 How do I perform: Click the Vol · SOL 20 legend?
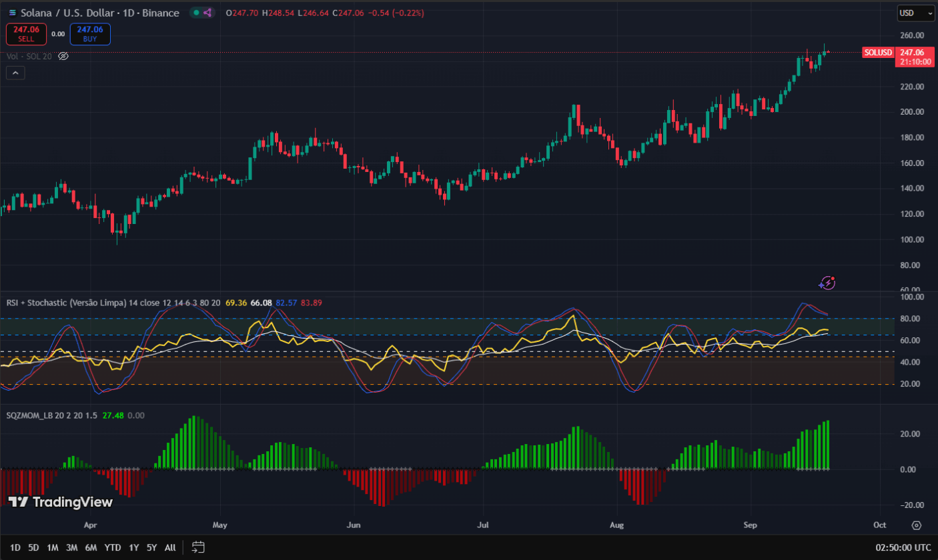click(29, 56)
